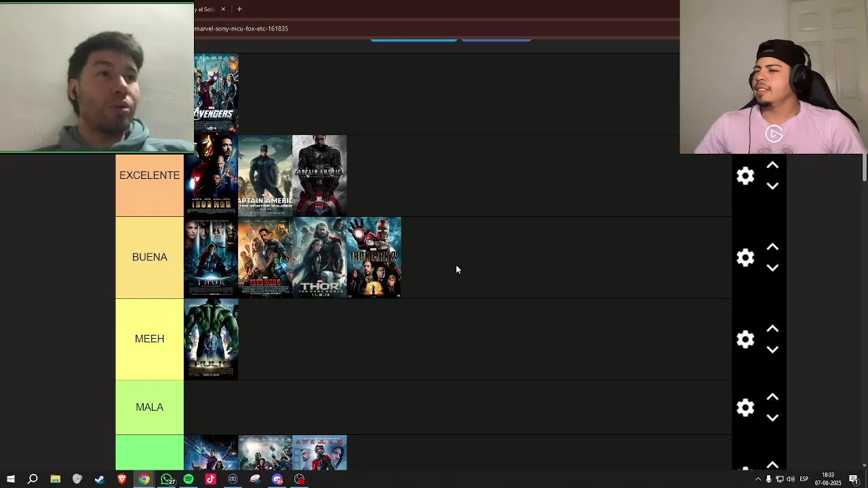Move MALA tier down with arrow
The image size is (868, 488).
tap(772, 418)
